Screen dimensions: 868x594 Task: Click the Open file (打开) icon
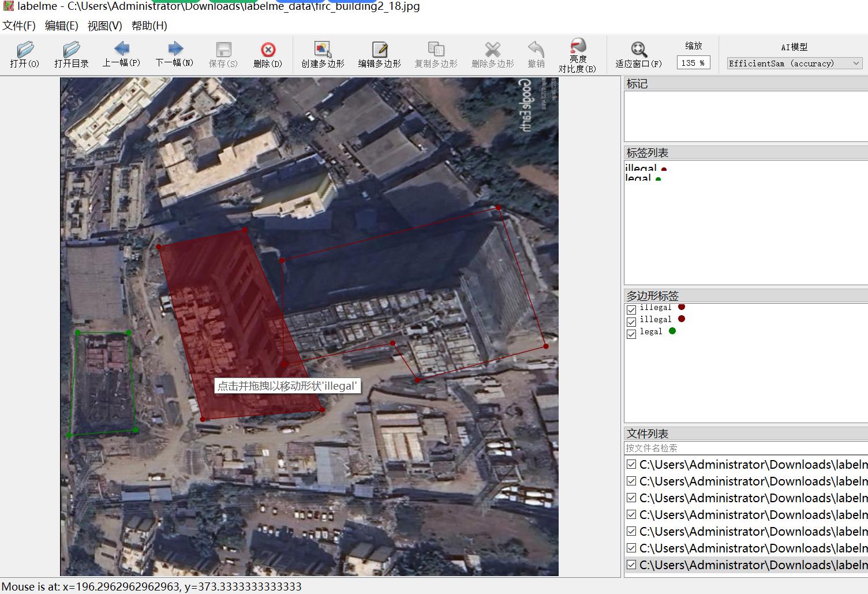tap(25, 54)
